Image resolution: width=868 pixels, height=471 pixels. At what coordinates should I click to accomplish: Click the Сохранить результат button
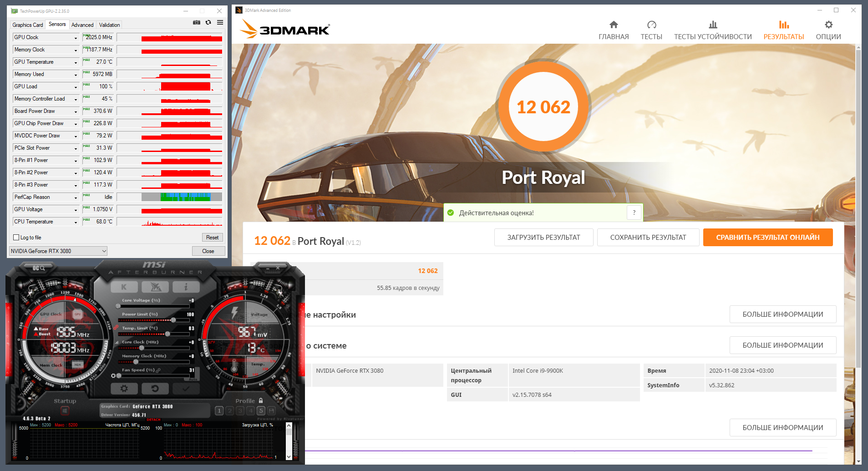[648, 237]
